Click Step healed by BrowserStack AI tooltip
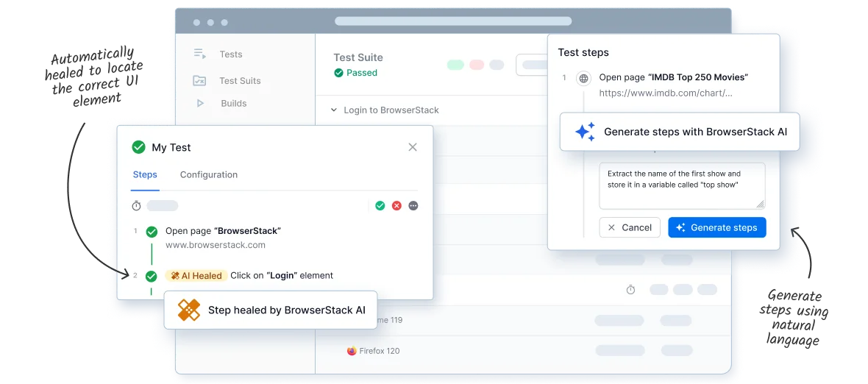Screen dimensions: 868x384 click(x=271, y=310)
